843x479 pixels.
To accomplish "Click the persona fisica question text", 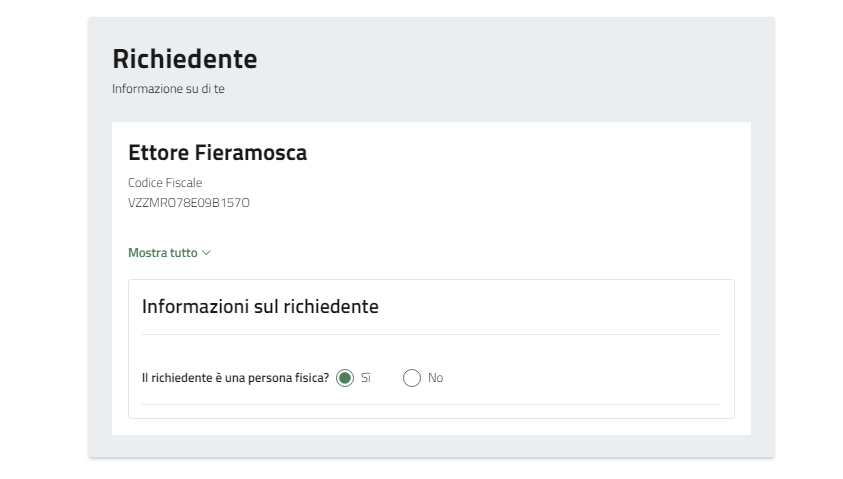I will pos(235,378).
